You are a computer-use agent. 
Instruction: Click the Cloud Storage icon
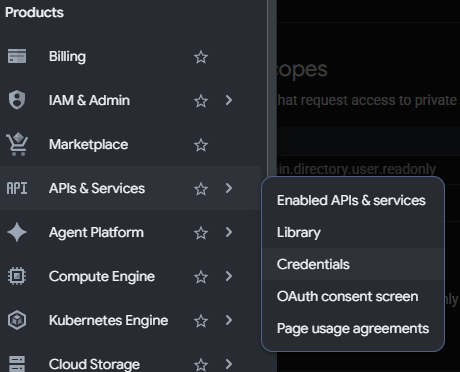point(17,364)
